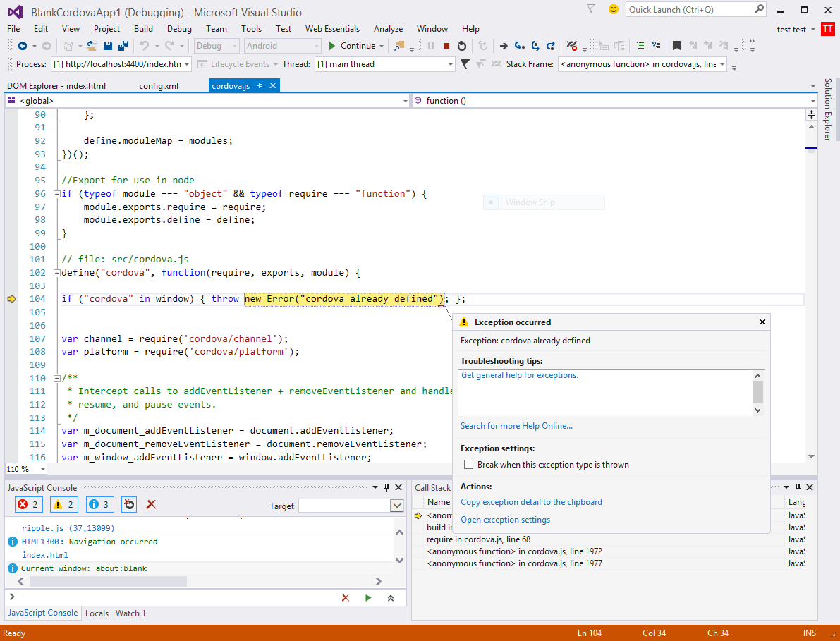Clear the JavaScript Console with red X
This screenshot has width=840, height=641.
(151, 504)
